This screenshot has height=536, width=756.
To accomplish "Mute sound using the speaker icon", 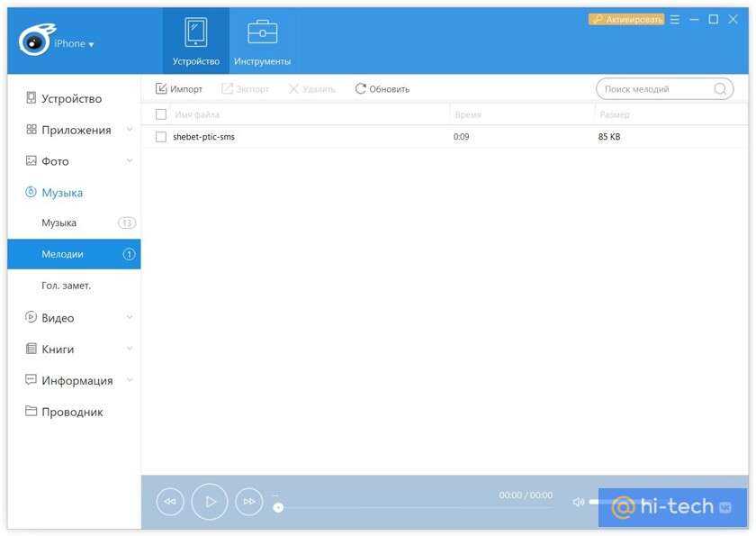I will coord(578,502).
